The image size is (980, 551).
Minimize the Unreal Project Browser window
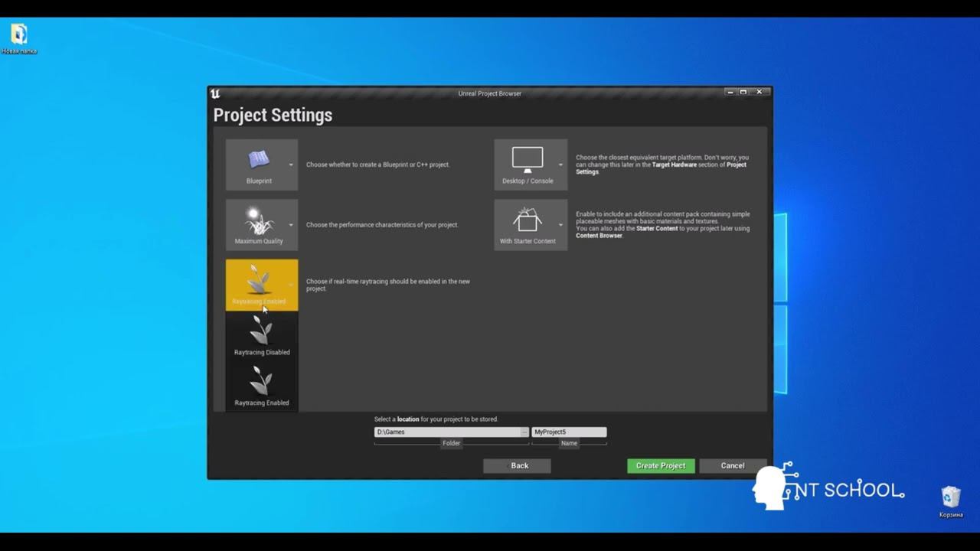point(730,92)
